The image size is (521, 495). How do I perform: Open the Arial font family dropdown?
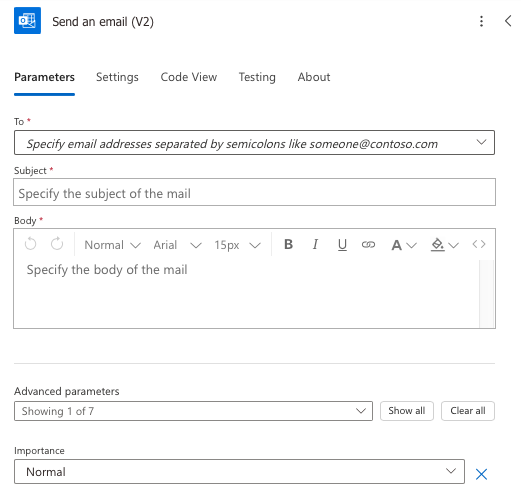177,245
